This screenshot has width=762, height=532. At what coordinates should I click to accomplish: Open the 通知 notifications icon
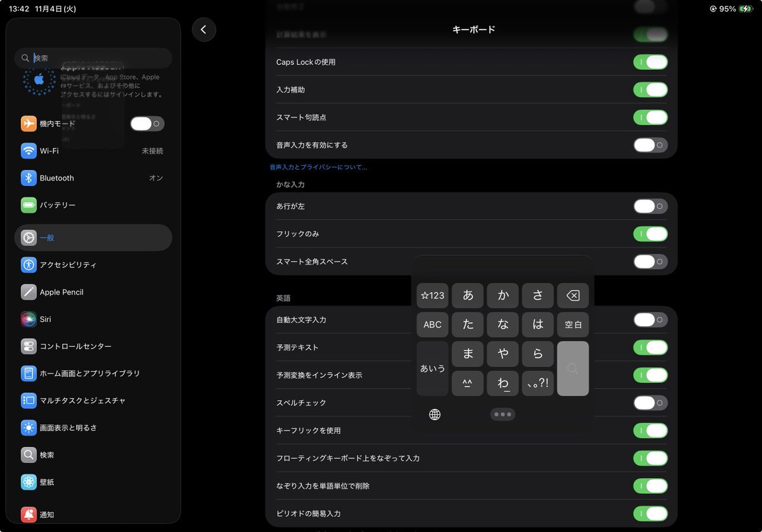(x=29, y=514)
